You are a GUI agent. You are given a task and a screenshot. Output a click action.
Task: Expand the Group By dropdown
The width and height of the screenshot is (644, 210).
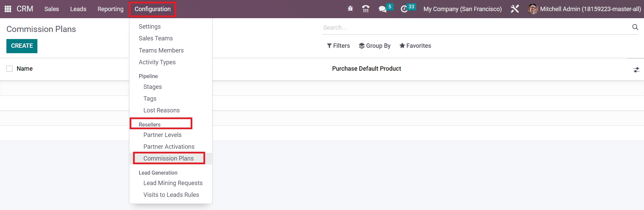pyautogui.click(x=375, y=46)
